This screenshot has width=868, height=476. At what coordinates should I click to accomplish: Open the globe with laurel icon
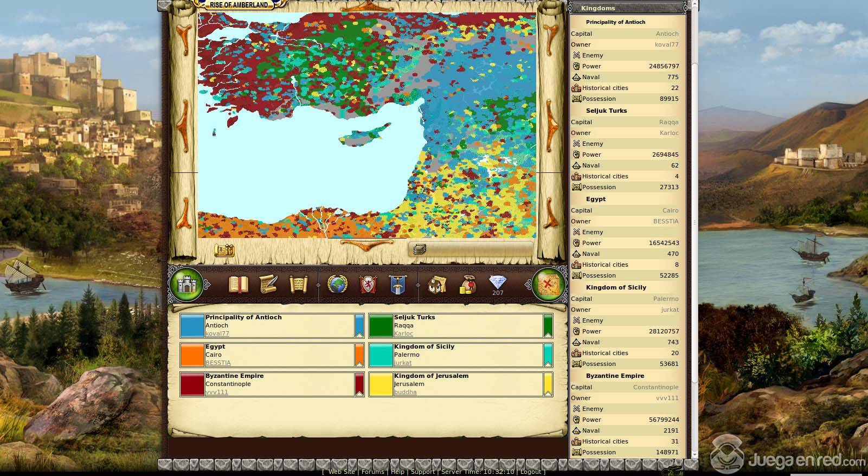tap(338, 284)
